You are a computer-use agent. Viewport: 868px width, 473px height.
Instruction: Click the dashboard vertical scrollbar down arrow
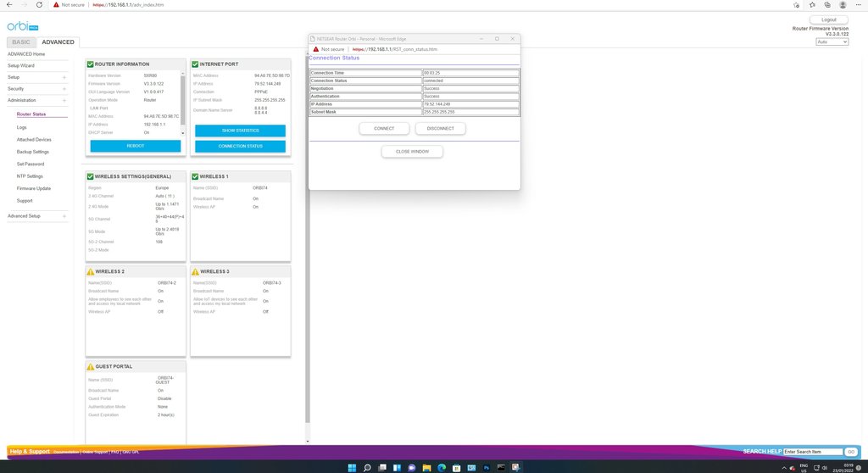(x=308, y=442)
